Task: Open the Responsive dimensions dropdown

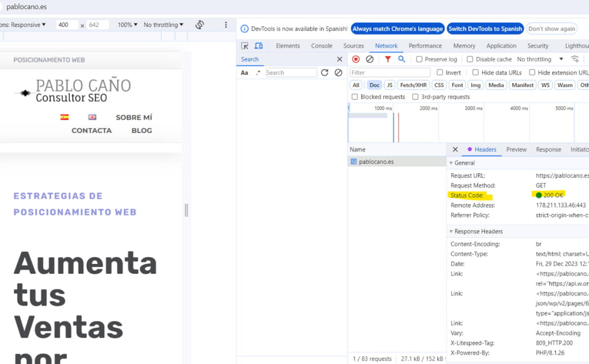Action: click(22, 25)
